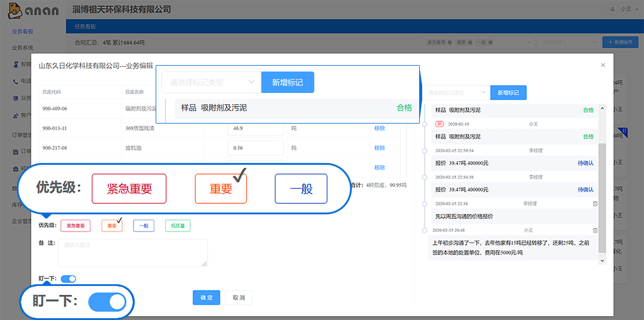
Task: Switch to the 任务看板 tab
Action: tap(85, 27)
